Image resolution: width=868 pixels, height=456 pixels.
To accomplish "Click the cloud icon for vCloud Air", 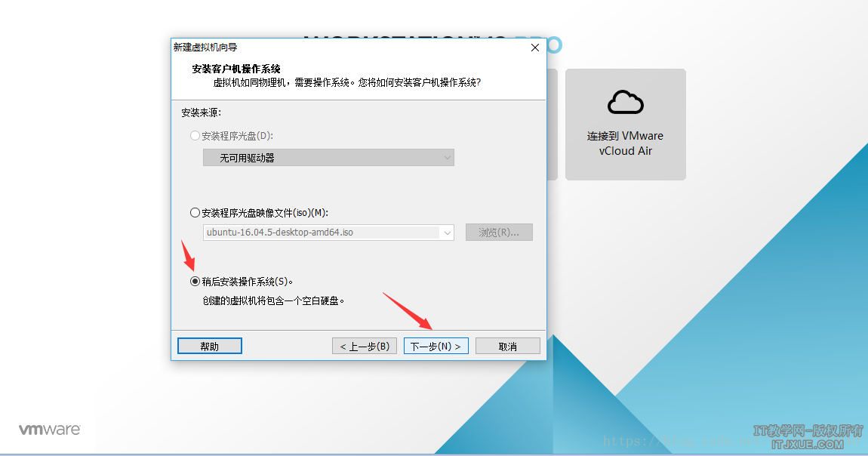I will [x=626, y=102].
